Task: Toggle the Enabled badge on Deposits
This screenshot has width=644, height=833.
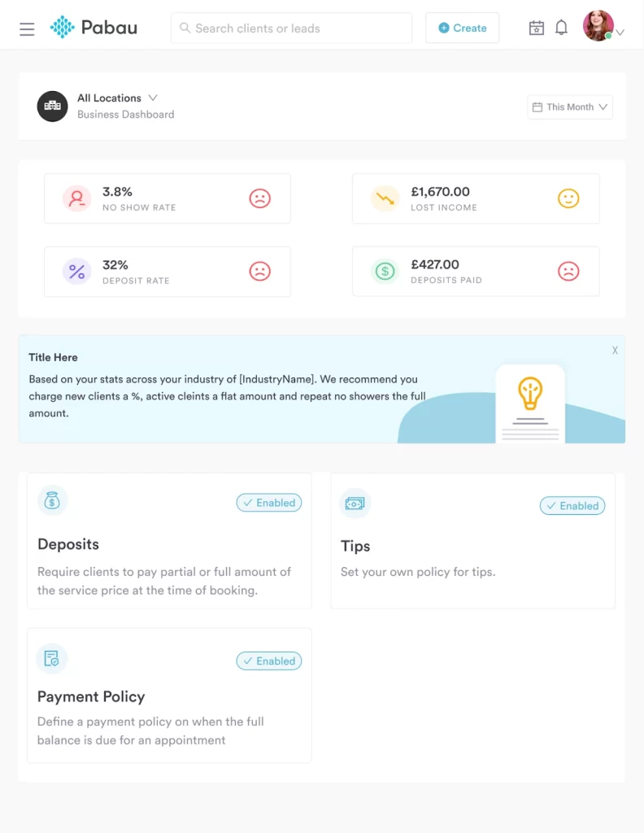Action: (269, 503)
